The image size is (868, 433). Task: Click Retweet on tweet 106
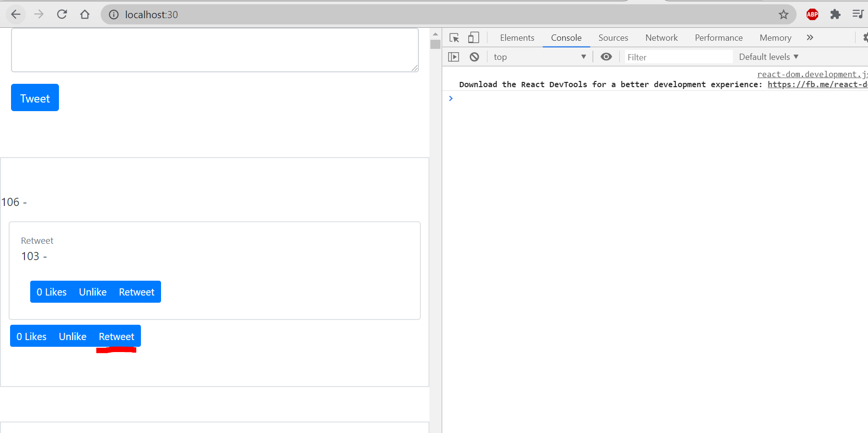116,336
